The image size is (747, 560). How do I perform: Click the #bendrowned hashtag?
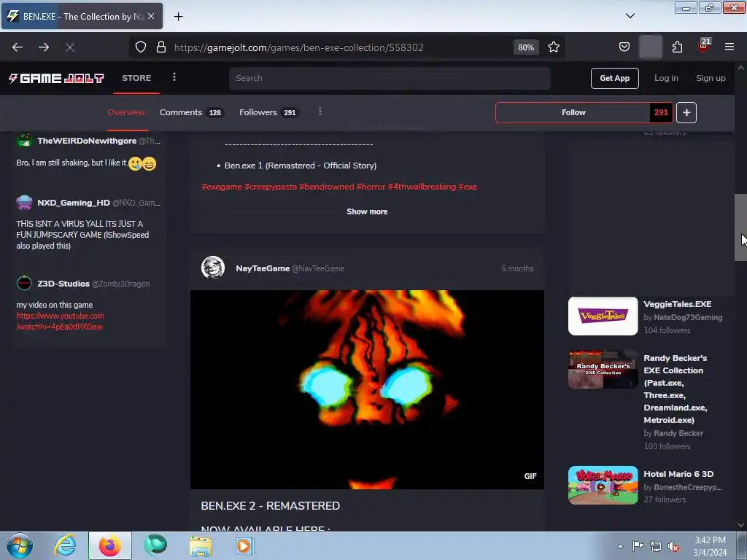click(326, 187)
